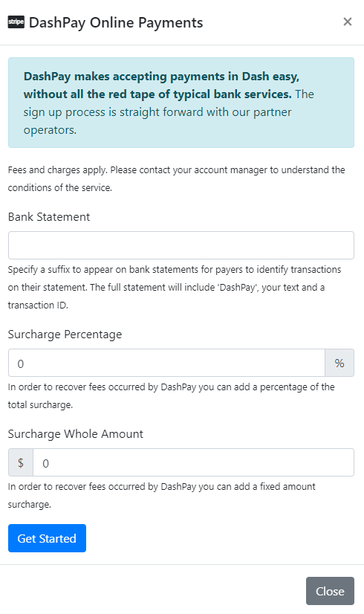Click the Stripe logo icon in the header
Screen dimensions: 364x614
pos(16,22)
